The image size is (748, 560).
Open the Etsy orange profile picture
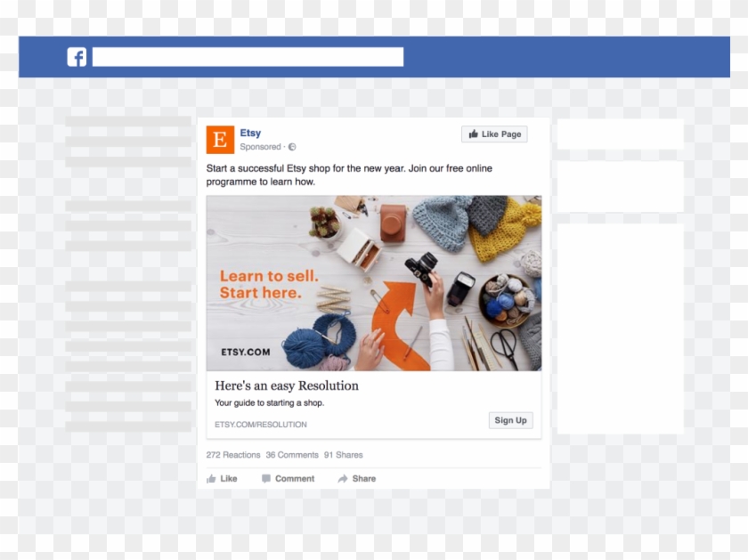click(x=220, y=140)
